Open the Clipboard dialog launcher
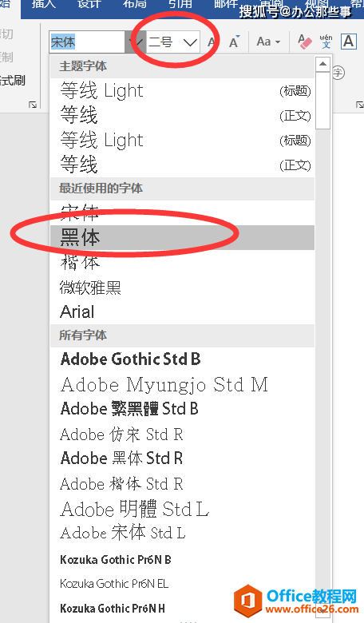Screen dimensions: 364x623 33,105
